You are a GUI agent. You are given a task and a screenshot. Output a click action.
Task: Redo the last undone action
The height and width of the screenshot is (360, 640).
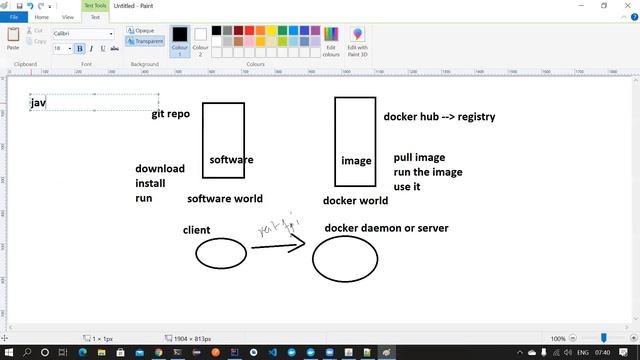tap(41, 6)
